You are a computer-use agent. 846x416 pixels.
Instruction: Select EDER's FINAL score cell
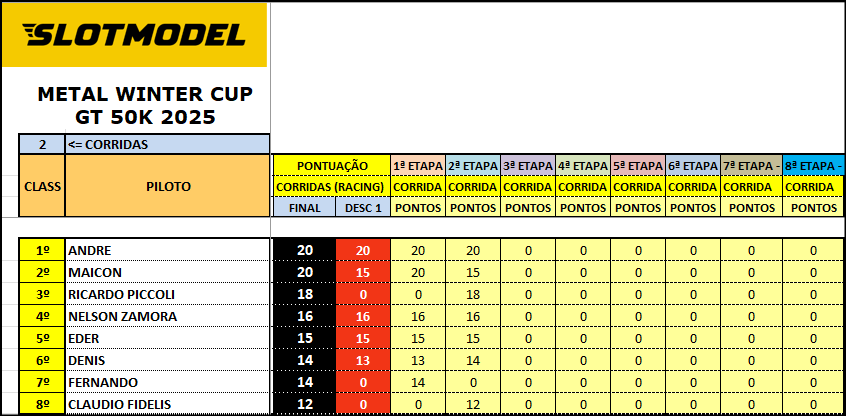click(x=305, y=338)
